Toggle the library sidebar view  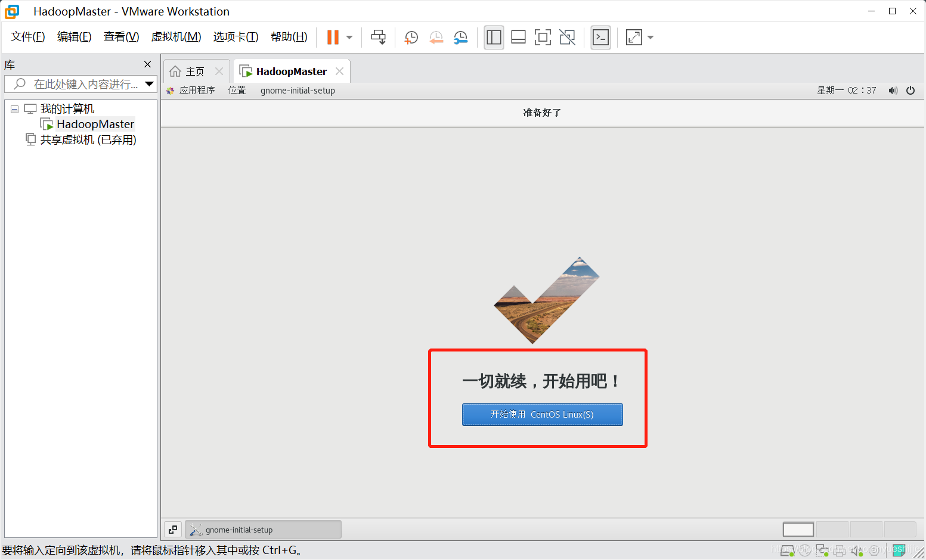[x=494, y=38]
